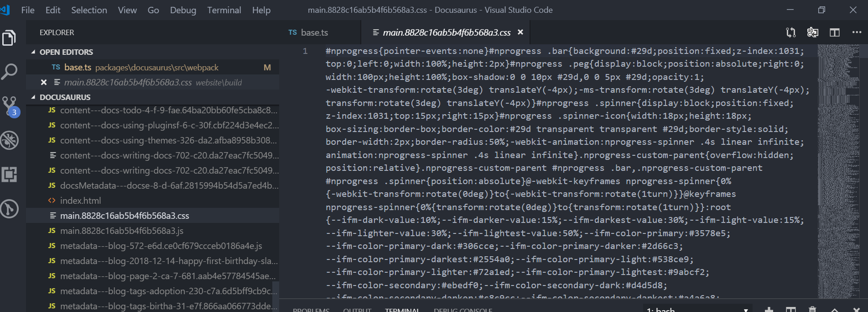This screenshot has height=312, width=868.
Task: Click the code line starting '--ifm-color-primary-dark:#306cce'
Action: pos(504,246)
